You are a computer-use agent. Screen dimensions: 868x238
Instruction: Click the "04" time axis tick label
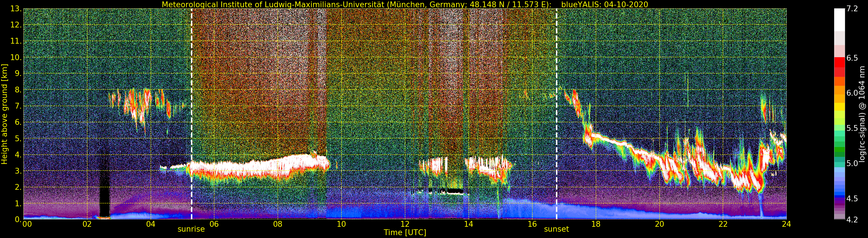[x=151, y=224]
